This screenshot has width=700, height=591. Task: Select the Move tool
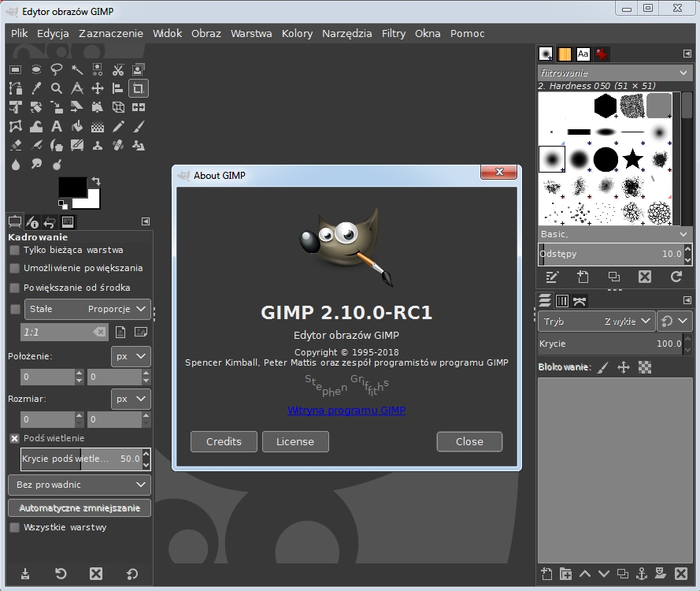pyautogui.click(x=98, y=89)
